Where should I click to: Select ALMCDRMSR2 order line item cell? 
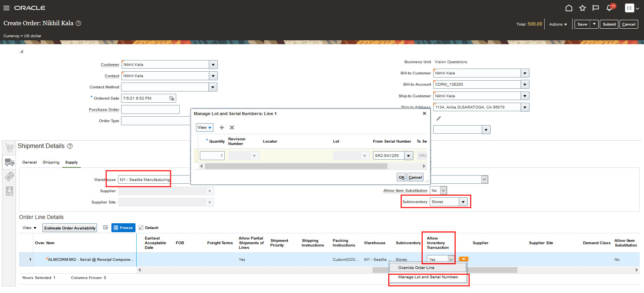[90, 260]
